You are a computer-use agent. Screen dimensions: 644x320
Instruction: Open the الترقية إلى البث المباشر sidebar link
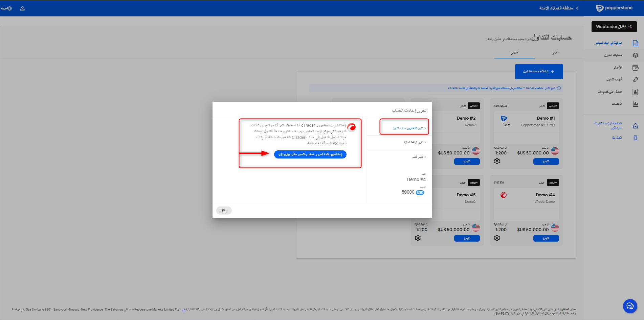coord(608,43)
